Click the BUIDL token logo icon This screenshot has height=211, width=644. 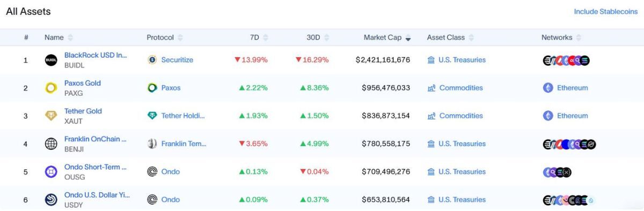(x=51, y=60)
